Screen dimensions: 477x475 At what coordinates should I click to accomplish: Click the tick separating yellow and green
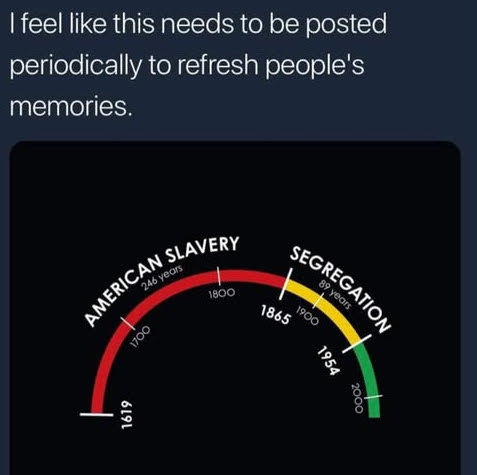pos(357,344)
